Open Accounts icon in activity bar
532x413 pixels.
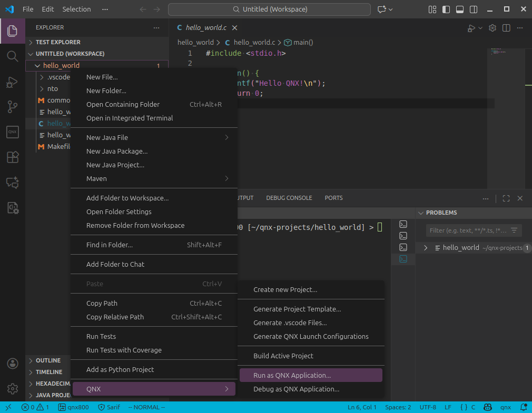coord(12,364)
